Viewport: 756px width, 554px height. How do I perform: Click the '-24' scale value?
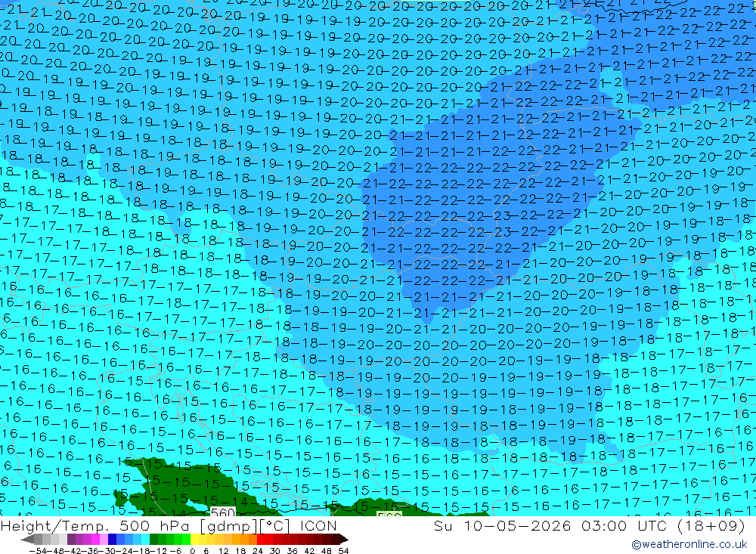(x=125, y=551)
